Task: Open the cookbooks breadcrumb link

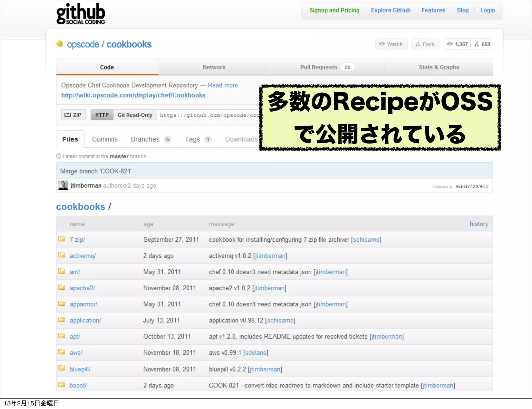Action: point(81,207)
